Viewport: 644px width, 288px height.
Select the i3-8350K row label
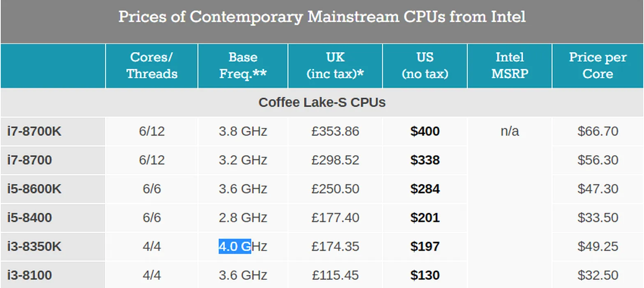(x=34, y=246)
